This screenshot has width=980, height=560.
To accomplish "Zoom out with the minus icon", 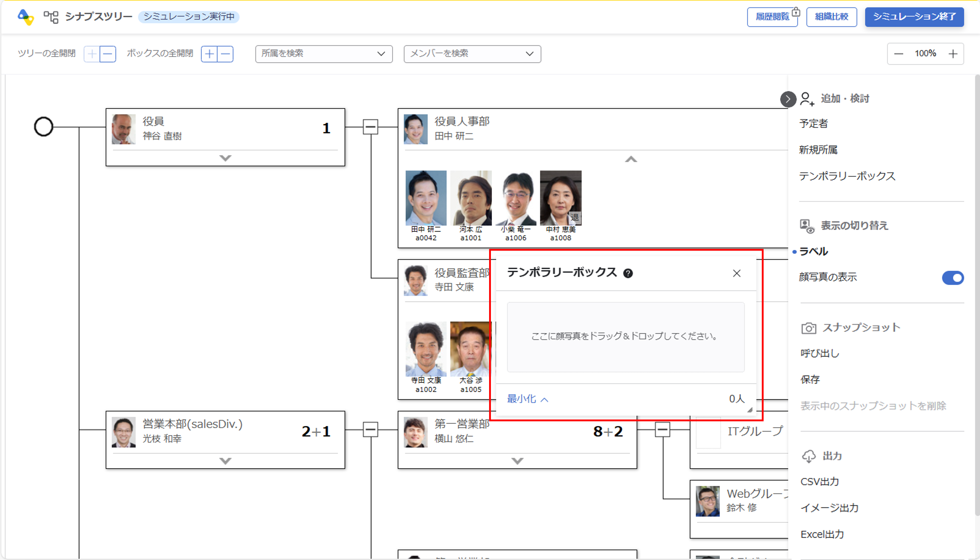I will pyautogui.click(x=898, y=54).
